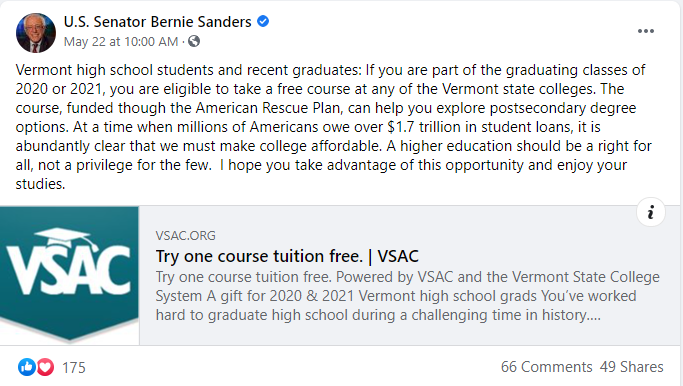
Task: Click the link preview description text
Action: point(408,296)
